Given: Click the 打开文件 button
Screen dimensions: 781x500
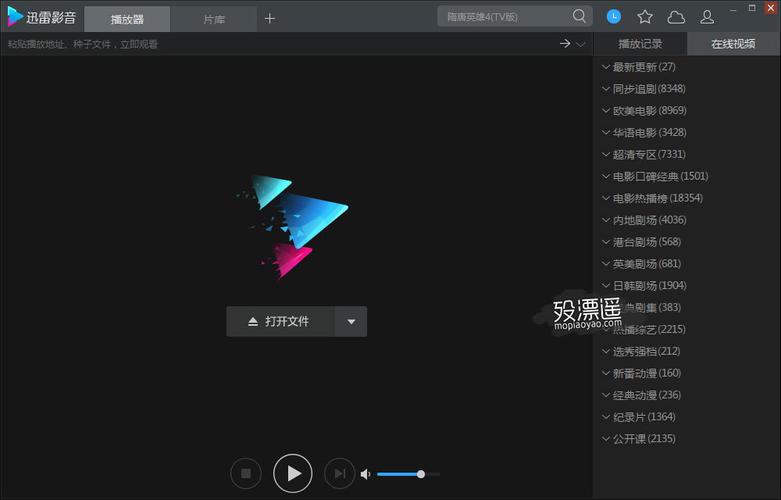Looking at the screenshot, I should coord(280,321).
